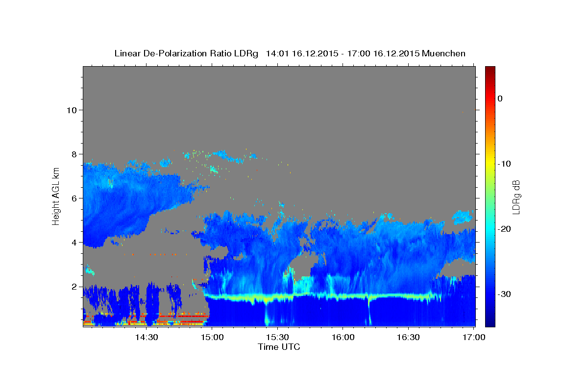Click the colorbar tick label '-10'
Image resolution: width=588 pixels, height=392 pixels.
click(x=504, y=164)
